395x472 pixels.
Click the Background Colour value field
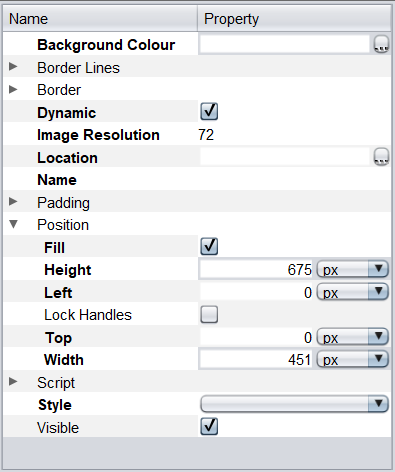[x=285, y=44]
